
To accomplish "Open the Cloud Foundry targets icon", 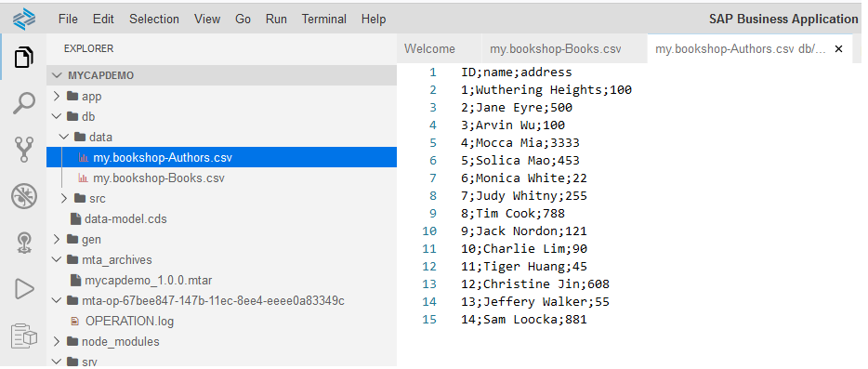I will pos(24,243).
